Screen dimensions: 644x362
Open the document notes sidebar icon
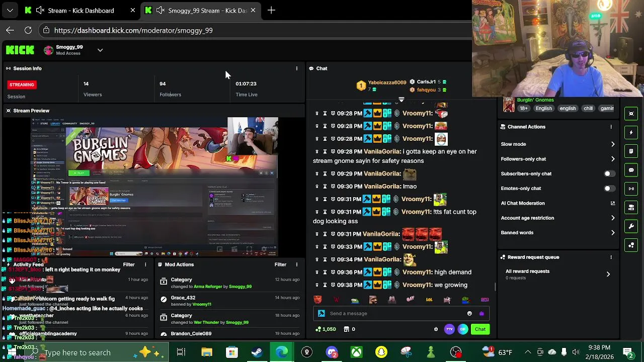pyautogui.click(x=631, y=151)
